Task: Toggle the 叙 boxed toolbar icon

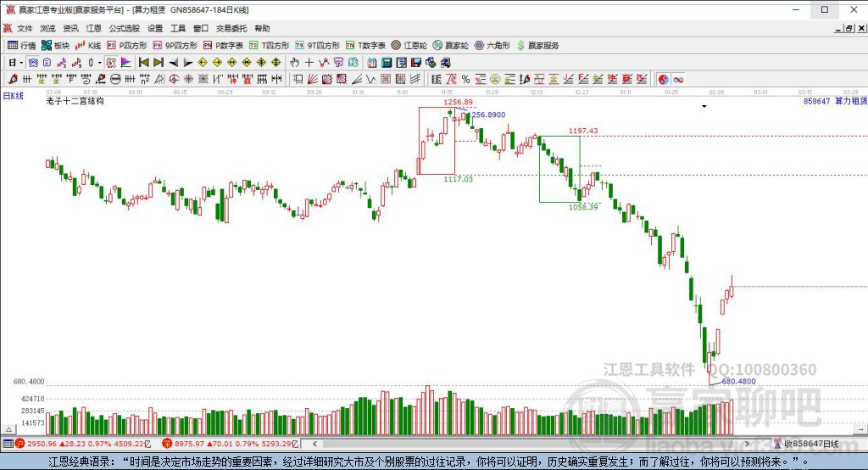Action: (111, 63)
